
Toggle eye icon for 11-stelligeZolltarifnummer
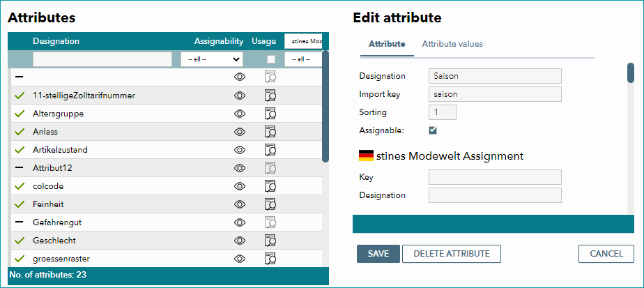coord(240,96)
